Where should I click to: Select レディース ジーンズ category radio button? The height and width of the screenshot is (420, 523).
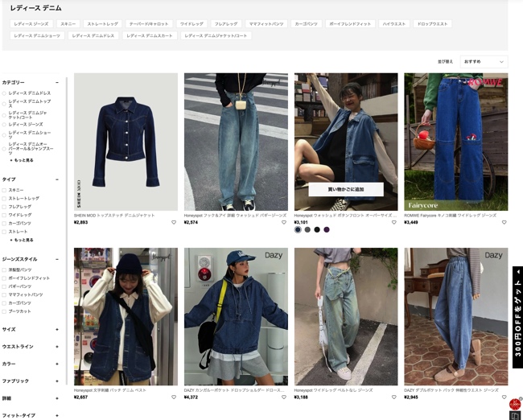(x=4, y=125)
